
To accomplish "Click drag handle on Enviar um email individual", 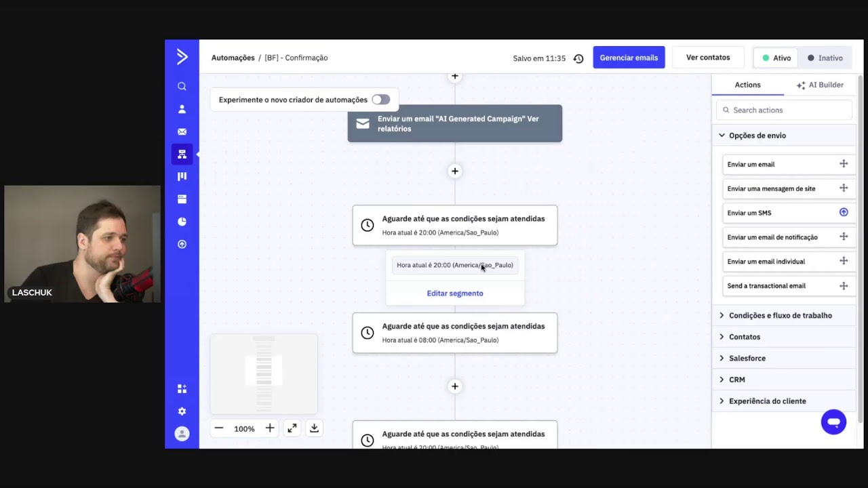I will point(844,261).
